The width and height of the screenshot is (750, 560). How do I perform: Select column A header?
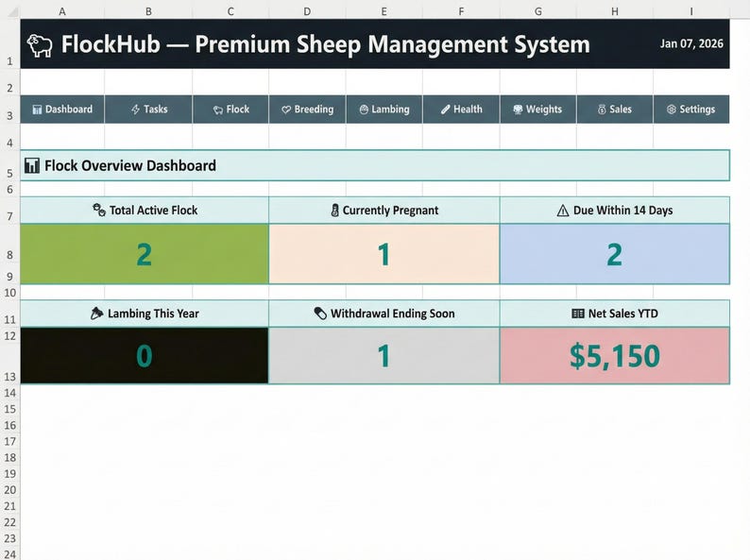[62, 11]
